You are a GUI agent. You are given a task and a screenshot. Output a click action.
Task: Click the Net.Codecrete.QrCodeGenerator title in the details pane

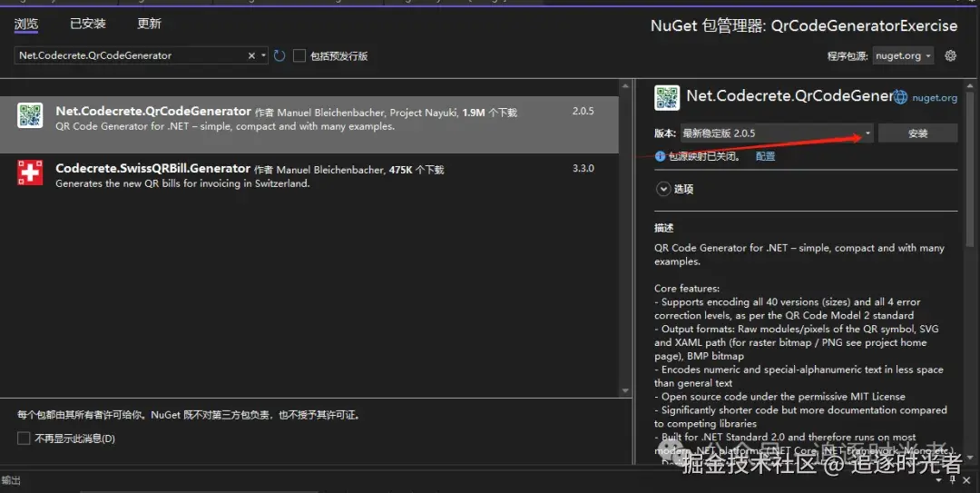tap(789, 95)
